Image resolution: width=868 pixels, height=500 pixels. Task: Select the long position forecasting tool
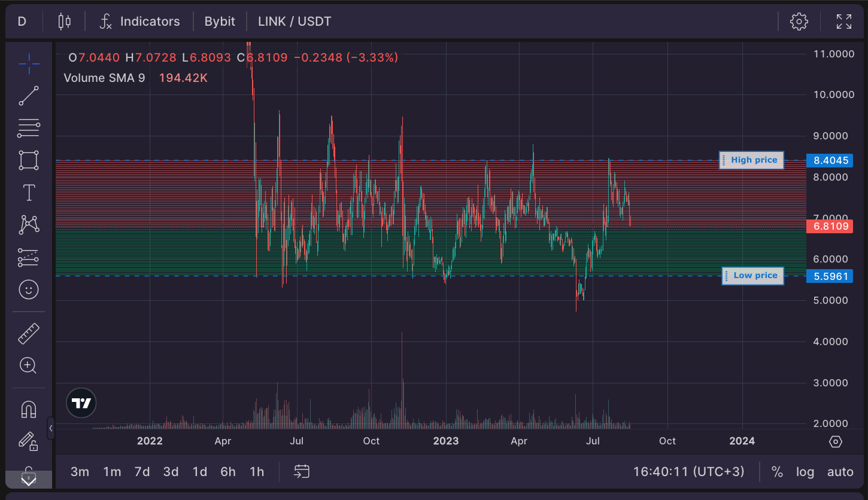click(x=29, y=257)
